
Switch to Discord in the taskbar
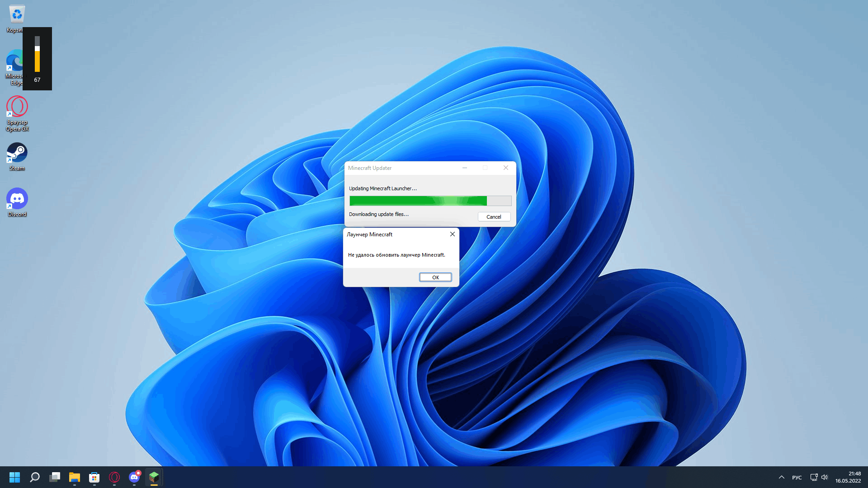(x=134, y=477)
